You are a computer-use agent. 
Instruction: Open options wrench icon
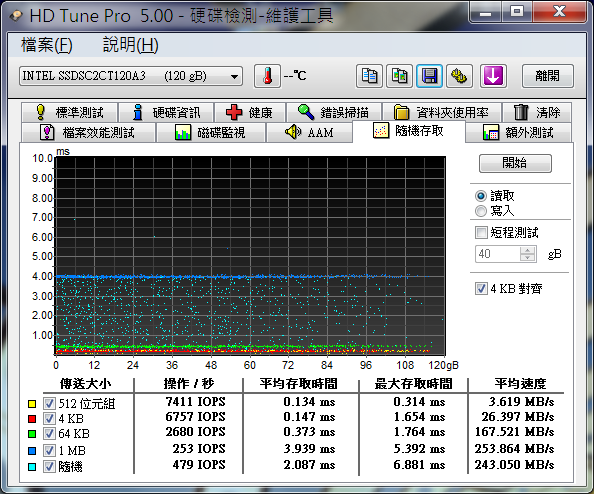[459, 76]
